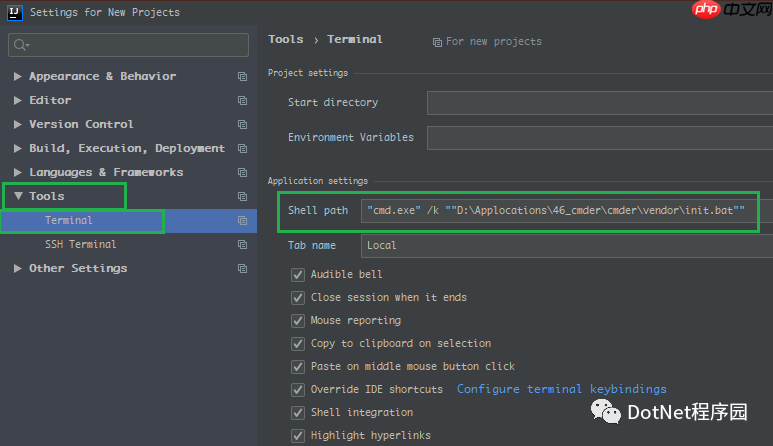Click the IntelliJ logo in title bar
This screenshot has width=773, height=446.
[14, 12]
